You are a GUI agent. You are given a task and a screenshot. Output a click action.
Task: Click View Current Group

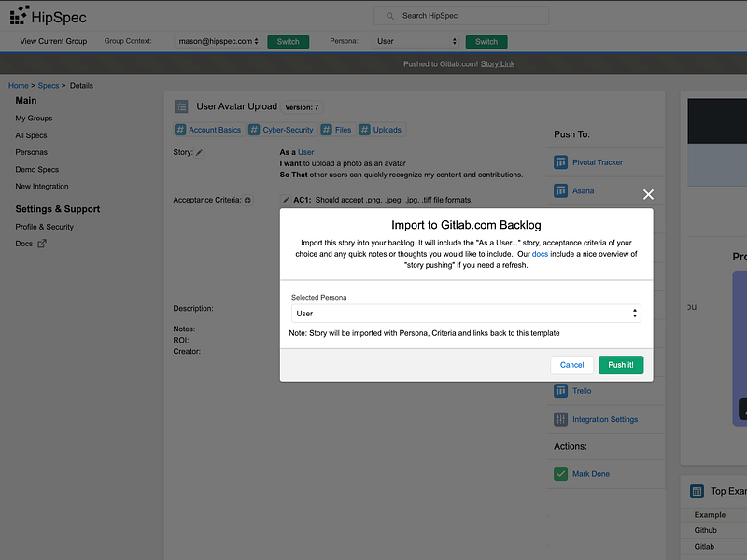(x=53, y=41)
